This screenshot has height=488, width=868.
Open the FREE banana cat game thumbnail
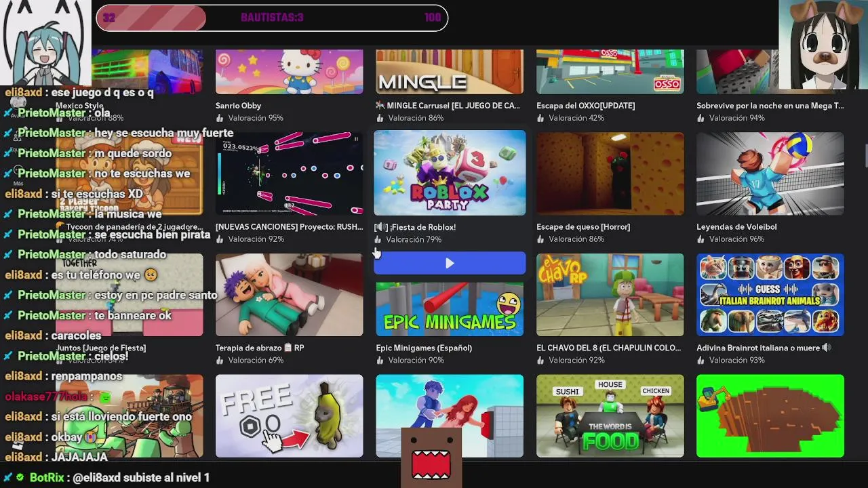[x=290, y=416]
